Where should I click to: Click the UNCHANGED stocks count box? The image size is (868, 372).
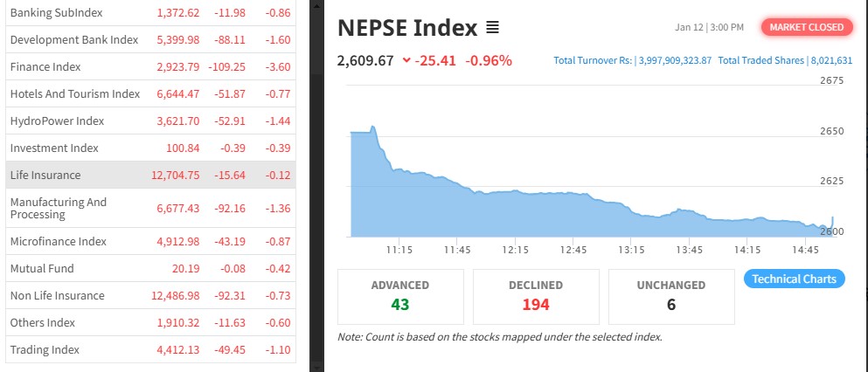click(671, 295)
